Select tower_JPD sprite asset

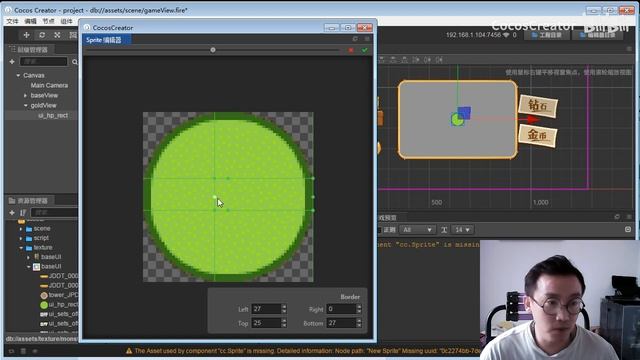coord(59,295)
